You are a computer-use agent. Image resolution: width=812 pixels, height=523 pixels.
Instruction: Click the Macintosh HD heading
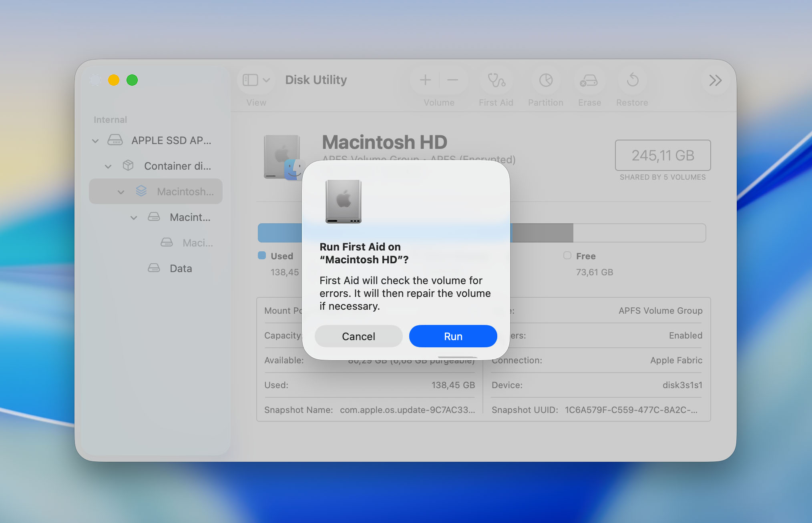(x=385, y=142)
